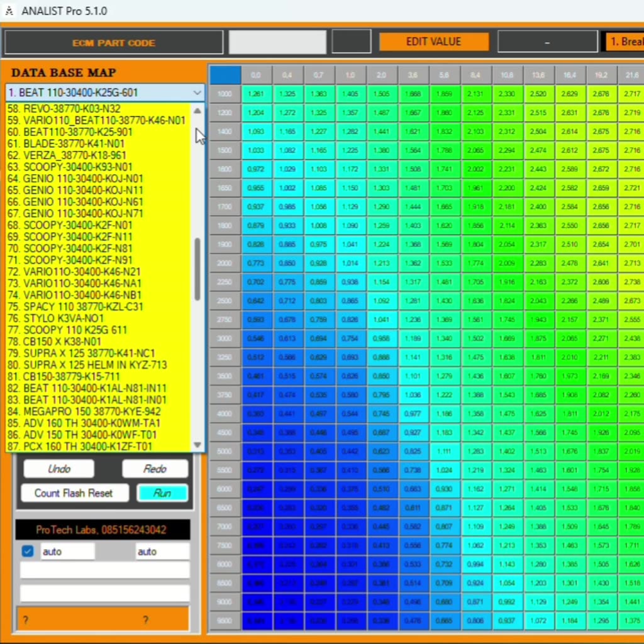Select 82. BEAT 110-30400-K1AL-N81-IN11
This screenshot has height=644, width=644.
click(97, 388)
